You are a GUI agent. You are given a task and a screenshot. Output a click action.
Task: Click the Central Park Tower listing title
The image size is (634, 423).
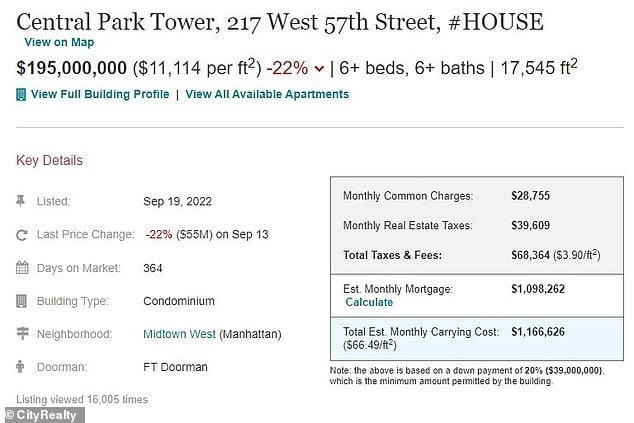pos(281,19)
